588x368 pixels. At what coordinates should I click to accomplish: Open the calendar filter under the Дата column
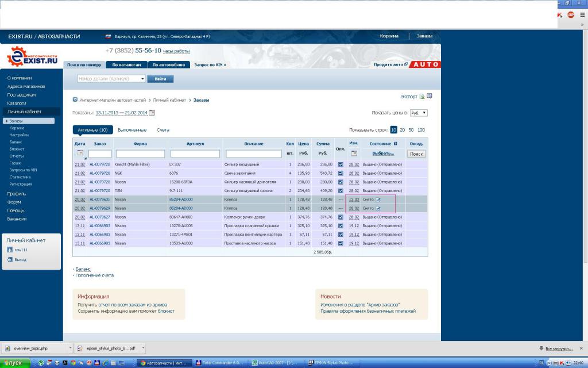80,153
